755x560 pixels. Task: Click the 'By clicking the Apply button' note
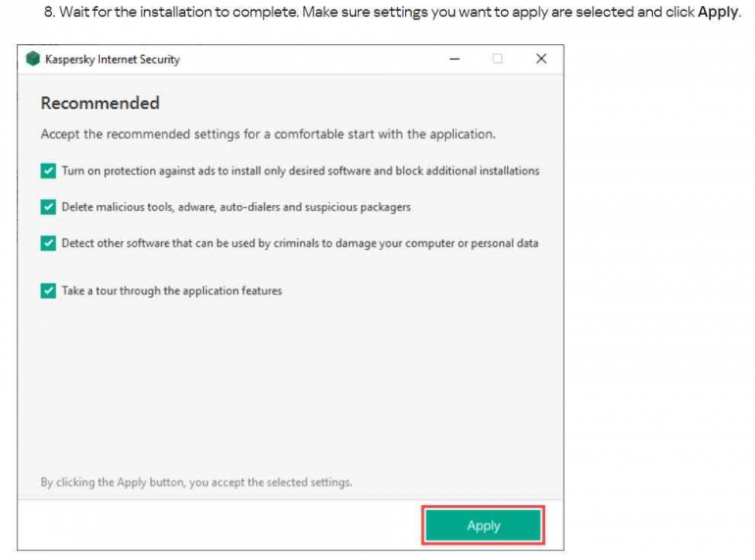pos(196,482)
